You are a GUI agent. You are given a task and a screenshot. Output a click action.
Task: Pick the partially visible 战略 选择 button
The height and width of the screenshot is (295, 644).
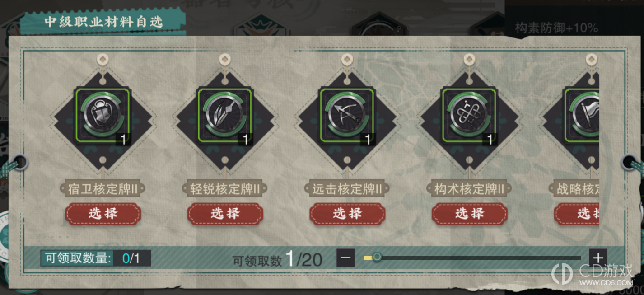577,214
